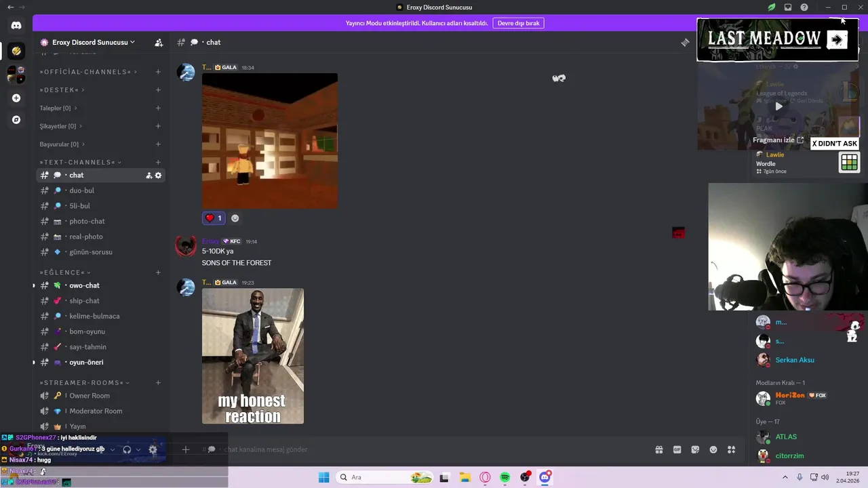Collapse the TEXT-CHANNELS category
This screenshot has width=868, height=488.
(81, 163)
